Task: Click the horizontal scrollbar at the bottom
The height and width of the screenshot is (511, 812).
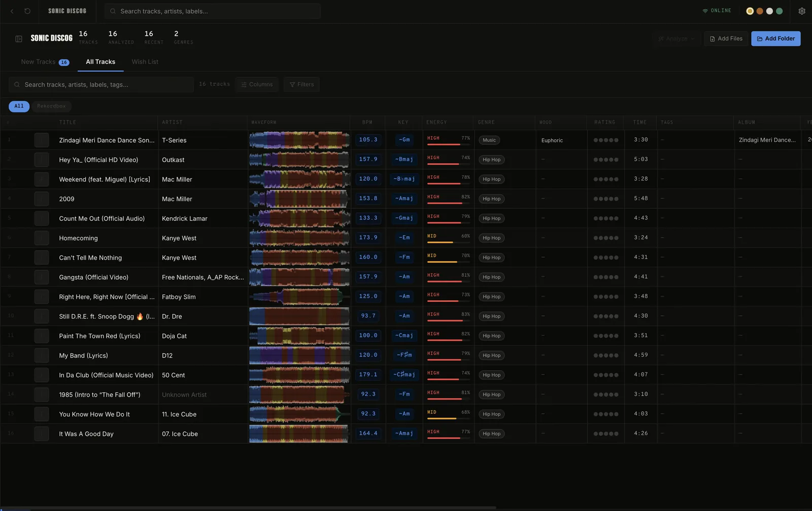Action: 248,508
